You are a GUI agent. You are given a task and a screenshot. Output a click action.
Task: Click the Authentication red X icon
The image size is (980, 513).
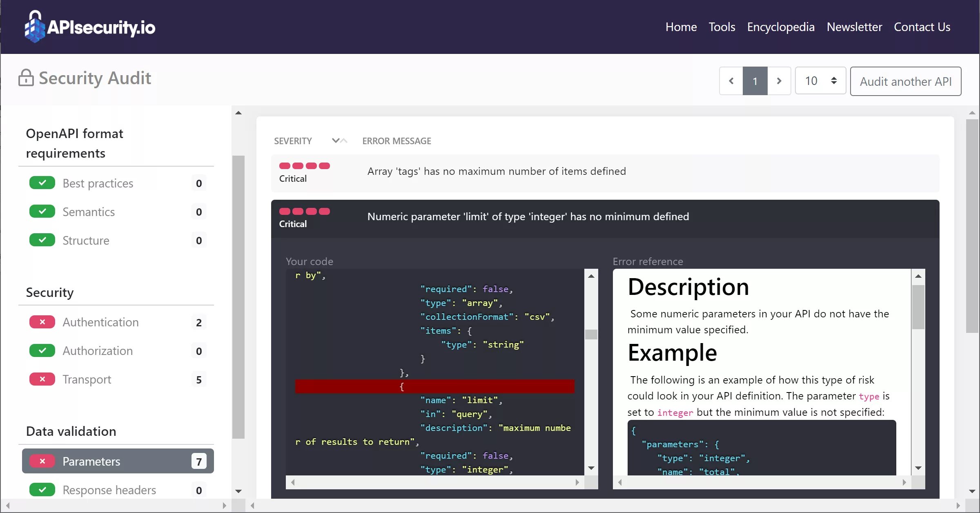tap(42, 322)
